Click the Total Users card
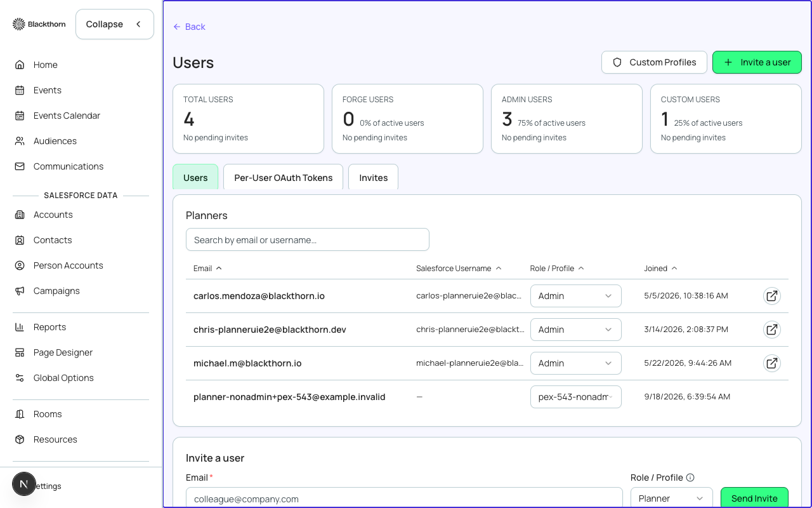 tap(248, 119)
